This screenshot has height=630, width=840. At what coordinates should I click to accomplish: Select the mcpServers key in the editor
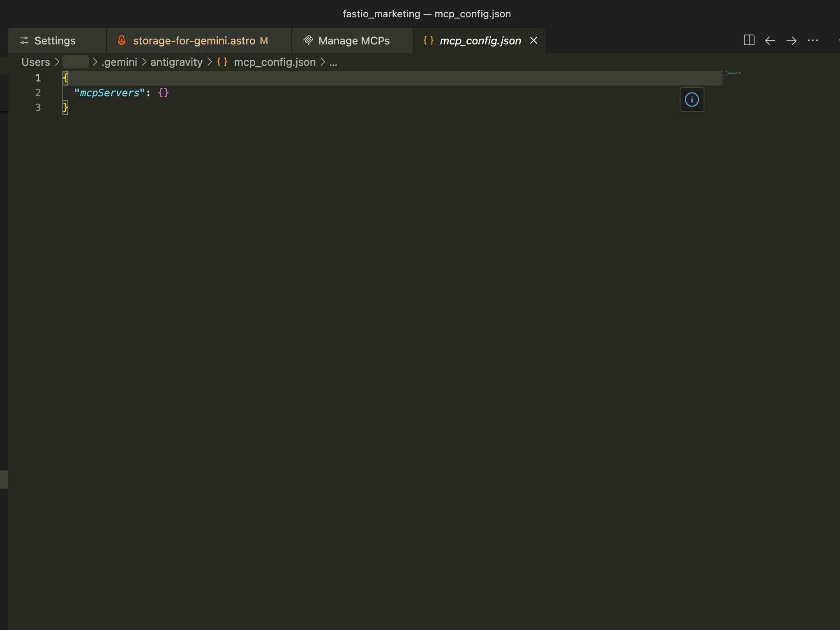pos(109,93)
